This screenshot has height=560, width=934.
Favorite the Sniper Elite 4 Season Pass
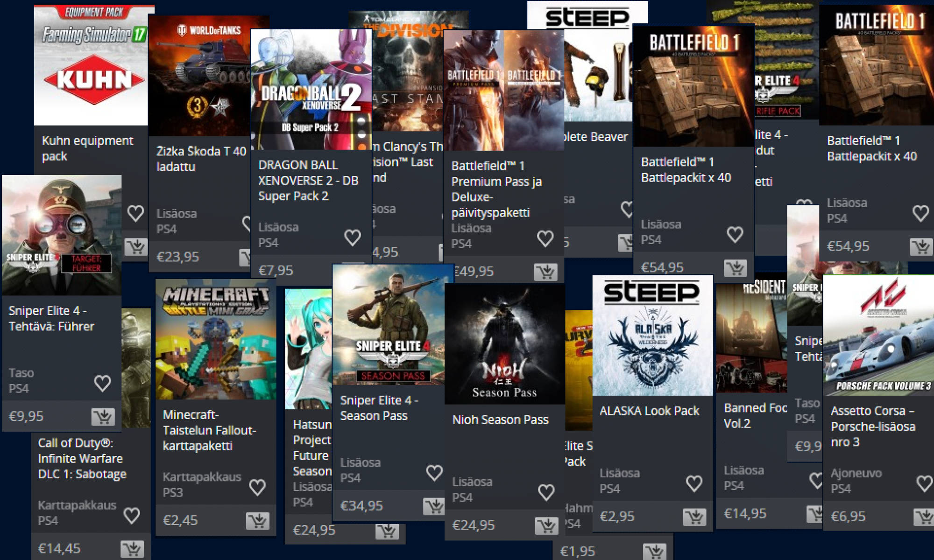tap(434, 473)
